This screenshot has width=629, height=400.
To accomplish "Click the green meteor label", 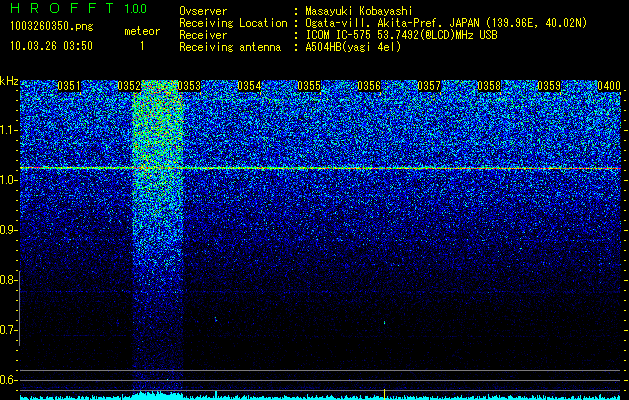I will (x=142, y=31).
